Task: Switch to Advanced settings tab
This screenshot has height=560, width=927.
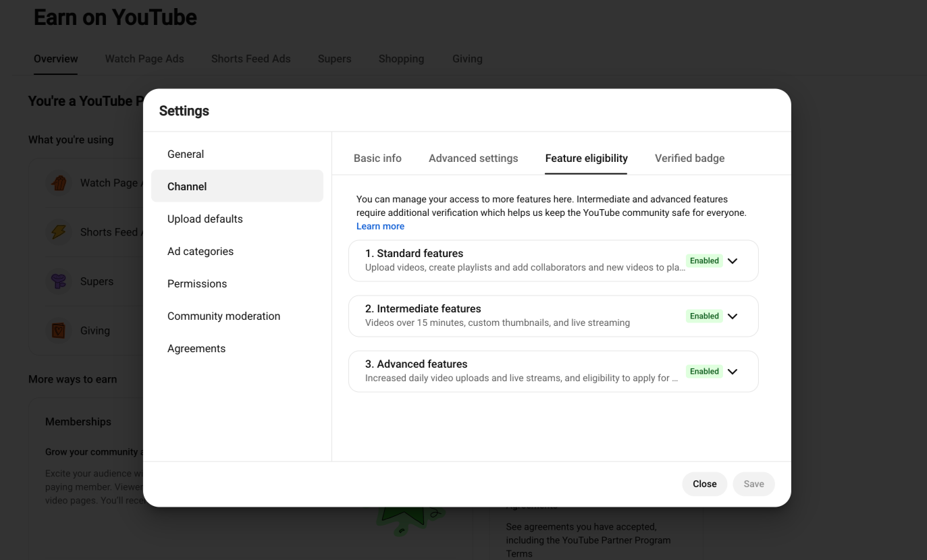Action: (x=473, y=159)
